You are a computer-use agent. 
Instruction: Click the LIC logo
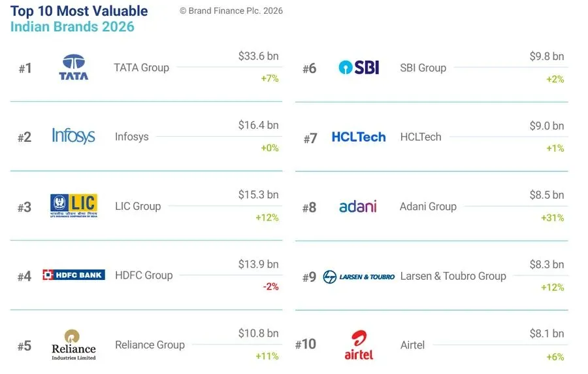[x=74, y=205]
